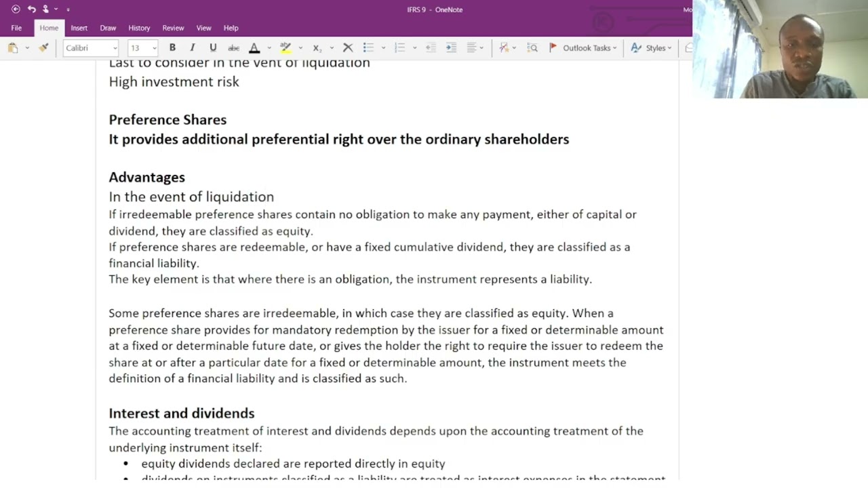Toggle bold formatting

(172, 47)
